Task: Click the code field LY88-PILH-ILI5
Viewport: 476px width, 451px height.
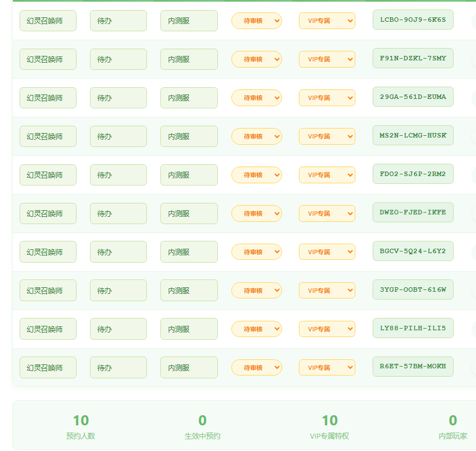Action: pos(413,328)
